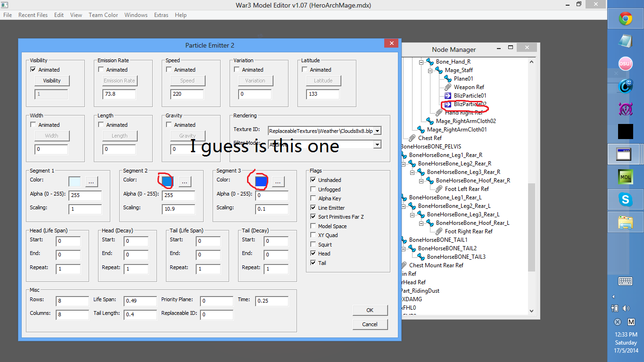Viewport: 644px width, 362px height.
Task: Open Segment 2 color picker ellipsis button
Action: click(x=185, y=181)
